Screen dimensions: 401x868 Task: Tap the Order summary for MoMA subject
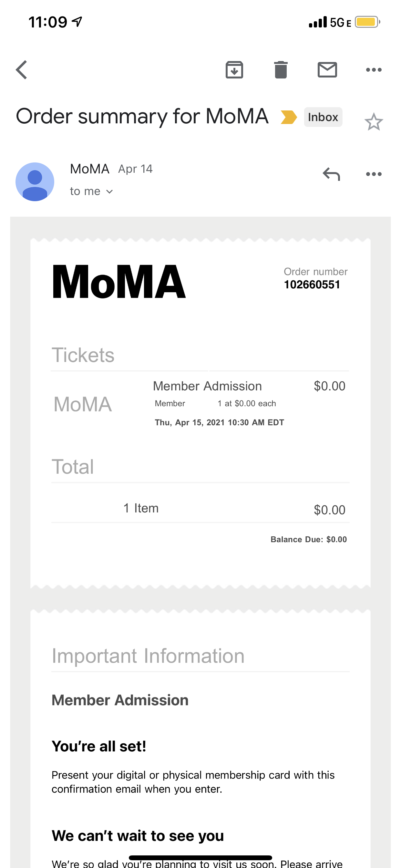(x=142, y=117)
